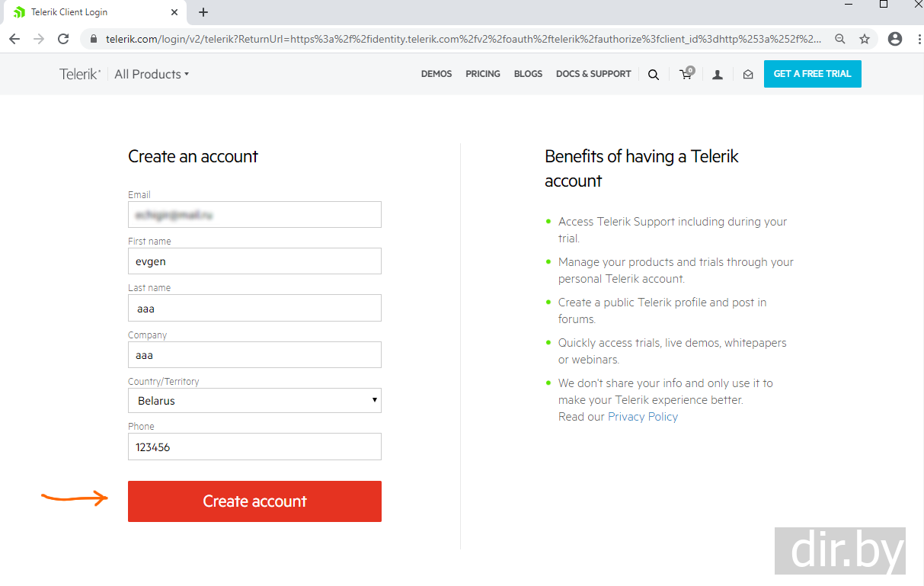Click the zoom icon in address bar
Image resolution: width=924 pixels, height=586 pixels.
coord(840,39)
